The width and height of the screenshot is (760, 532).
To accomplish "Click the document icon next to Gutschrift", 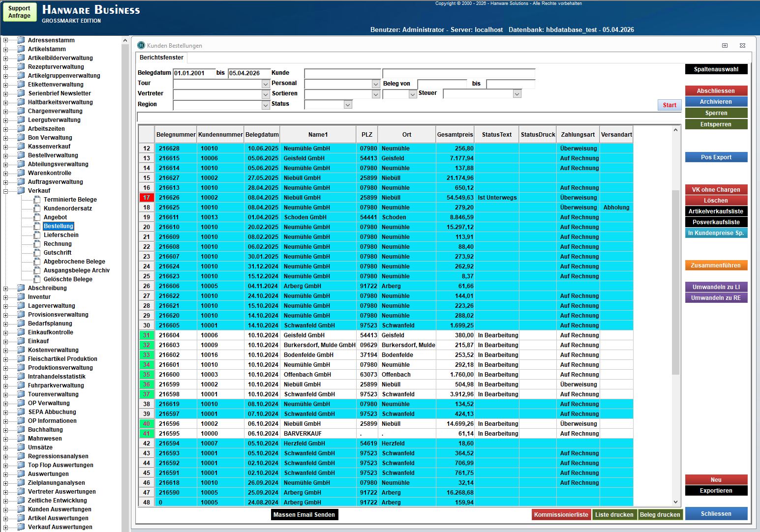I will tap(37, 253).
